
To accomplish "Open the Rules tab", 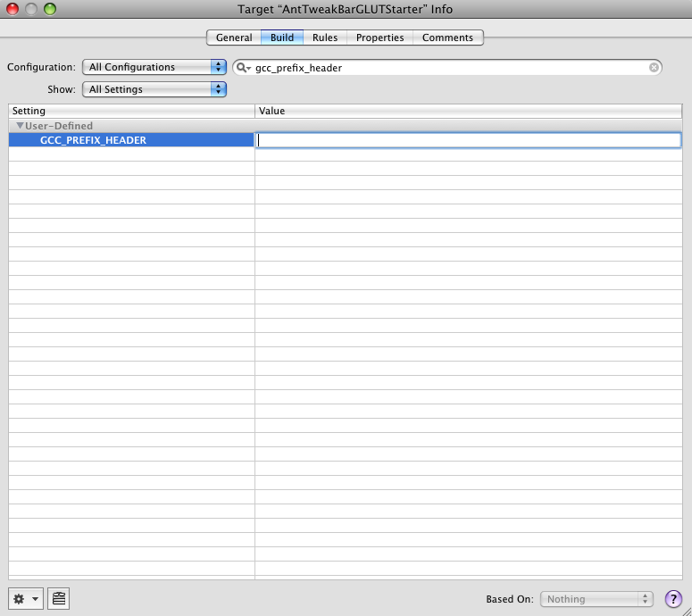I will 325,37.
